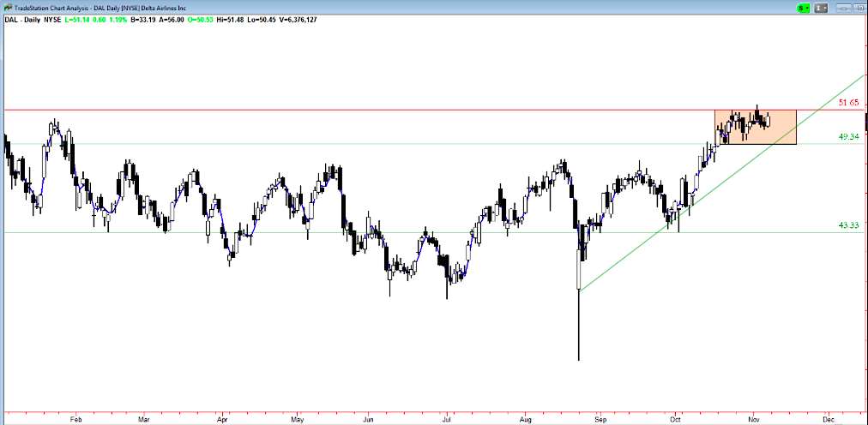Click the ask A=56.00 value
Image resolution: width=868 pixels, height=425 pixels.
pos(171,20)
